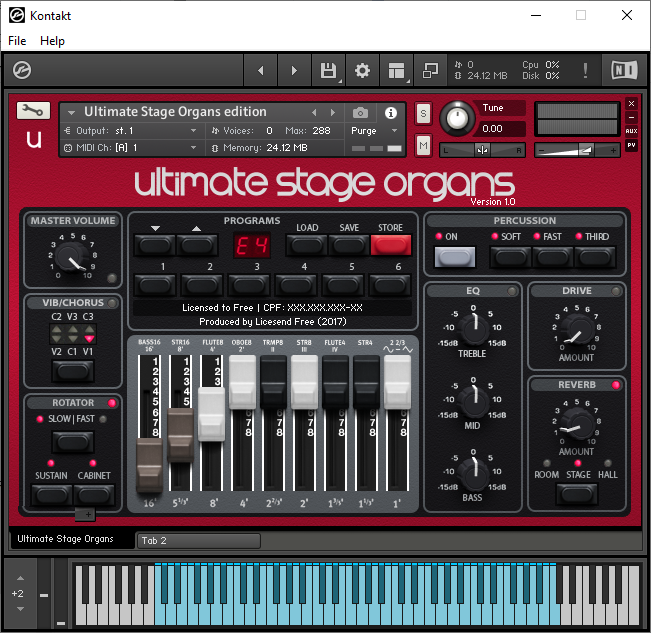The width and height of the screenshot is (651, 633).
Task: Click the exclamation warning icon
Action: [585, 71]
